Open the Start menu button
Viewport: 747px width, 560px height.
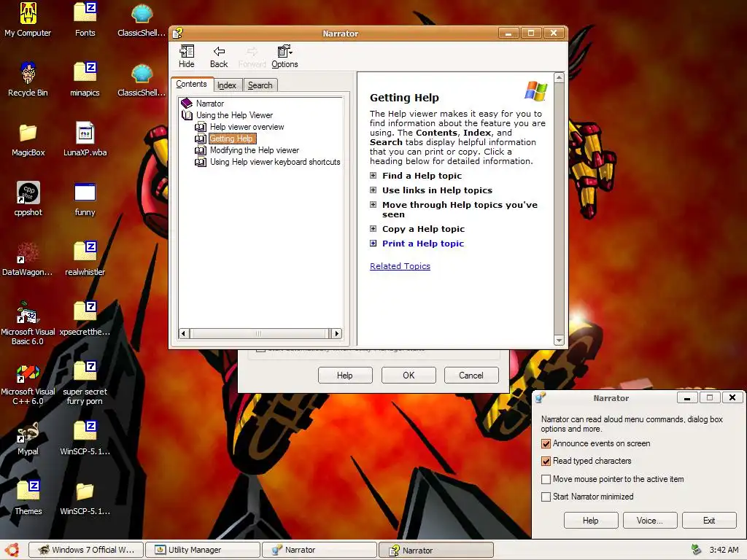[x=12, y=550]
